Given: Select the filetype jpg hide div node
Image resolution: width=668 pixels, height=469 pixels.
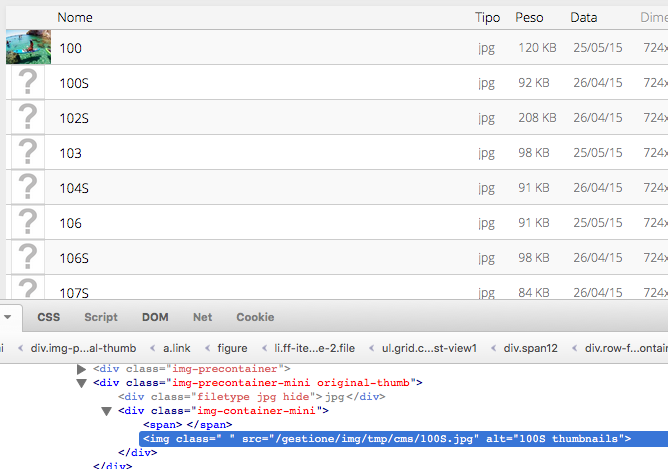Looking at the screenshot, I should [252, 397].
